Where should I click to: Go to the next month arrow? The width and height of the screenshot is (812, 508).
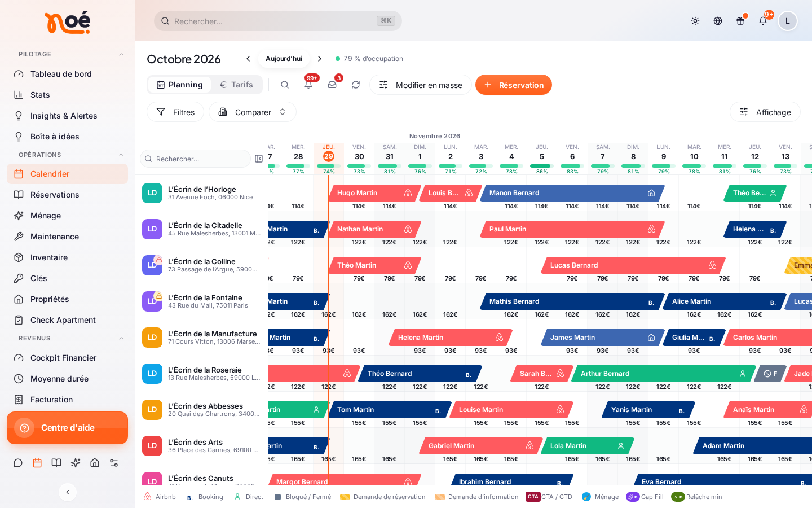[x=320, y=59]
